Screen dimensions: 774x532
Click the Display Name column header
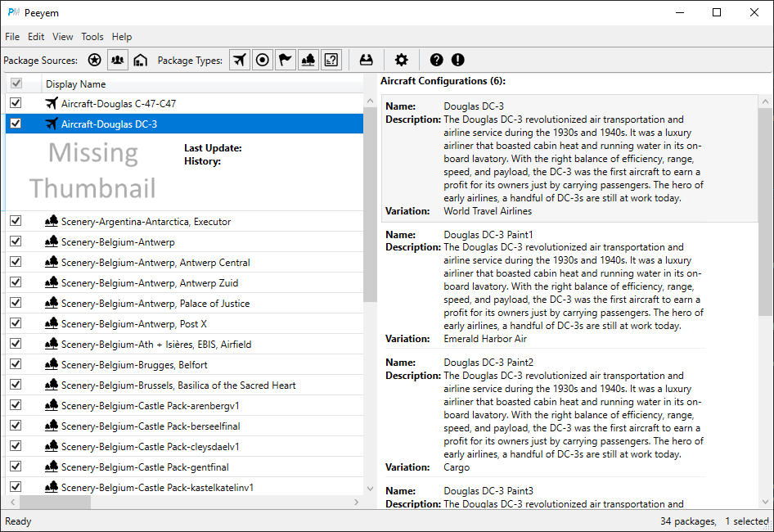pos(75,84)
